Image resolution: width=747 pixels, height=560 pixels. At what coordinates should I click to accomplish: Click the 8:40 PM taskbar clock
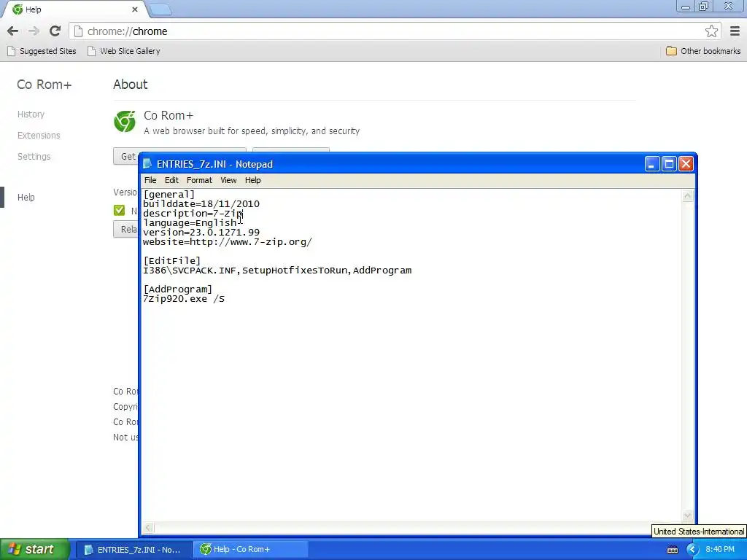point(720,550)
